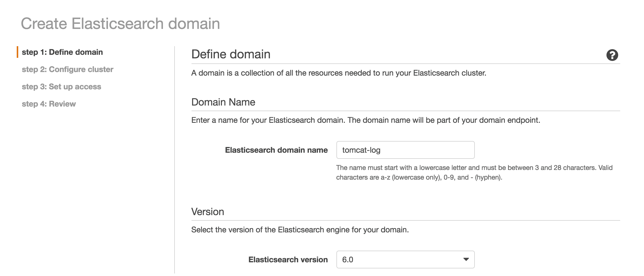The image size is (644, 276).
Task: Click the 6.0 value in version selector
Action: [348, 260]
